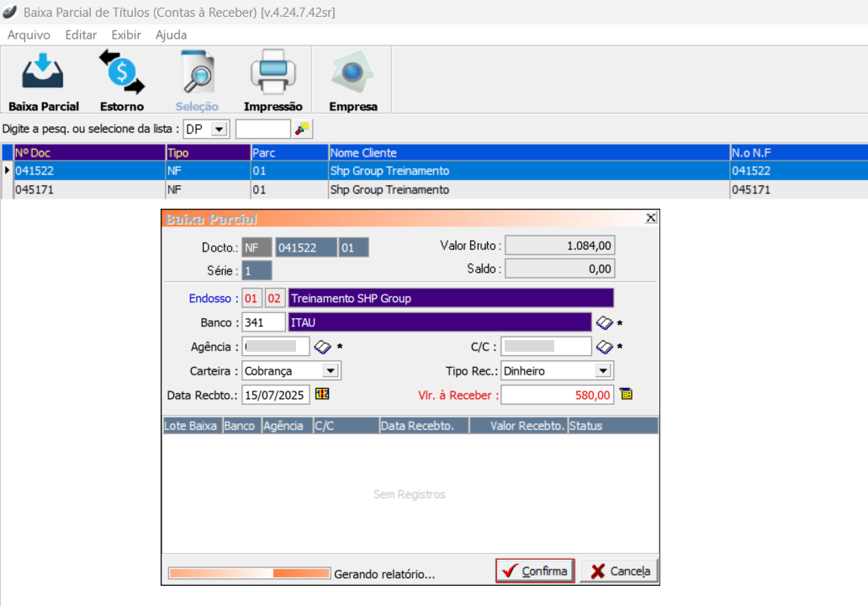
Task: Expand the Carteira Cobrança dropdown
Action: (331, 371)
